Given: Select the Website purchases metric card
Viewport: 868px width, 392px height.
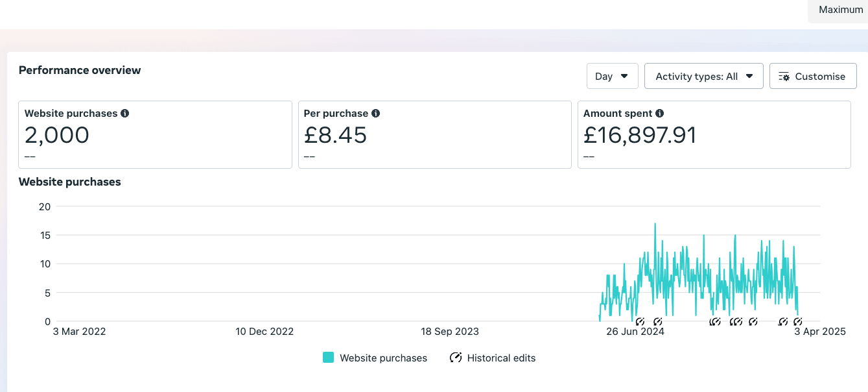Looking at the screenshot, I should click(x=155, y=134).
